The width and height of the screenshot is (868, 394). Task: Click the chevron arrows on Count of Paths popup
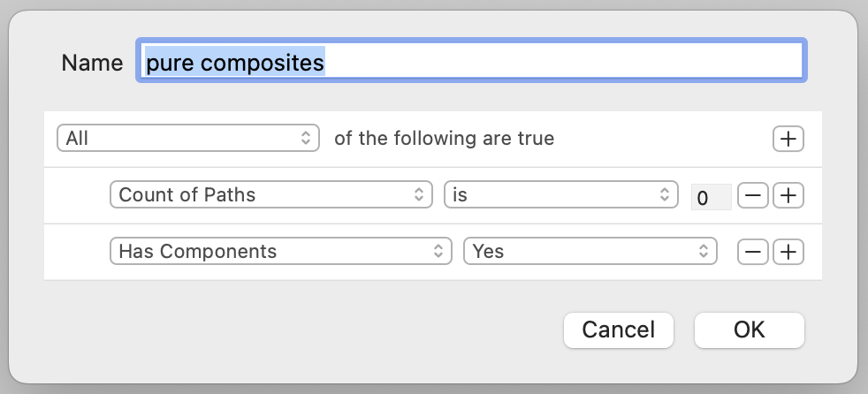pos(419,195)
